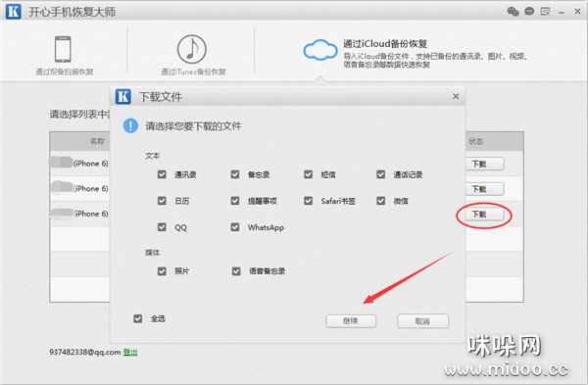The height and width of the screenshot is (385, 588).
Task: Toggle the select-all 全选 checkbox
Action: point(137,318)
